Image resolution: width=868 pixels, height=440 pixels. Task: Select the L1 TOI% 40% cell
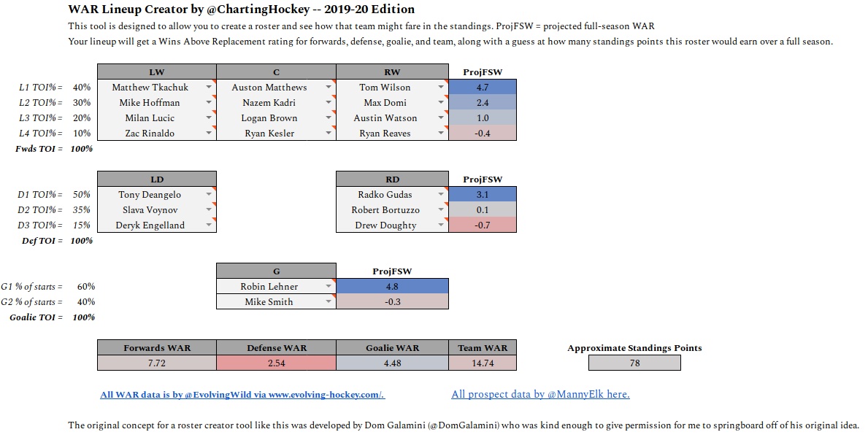pyautogui.click(x=81, y=87)
